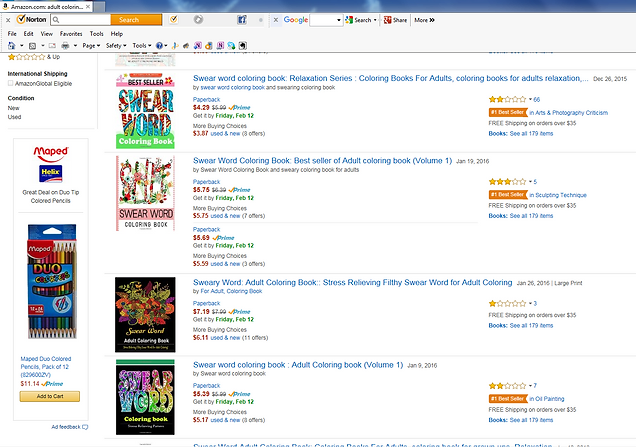Click the star rating beside 66 reviews
Viewport: 636px width, 447px height.
pos(507,99)
